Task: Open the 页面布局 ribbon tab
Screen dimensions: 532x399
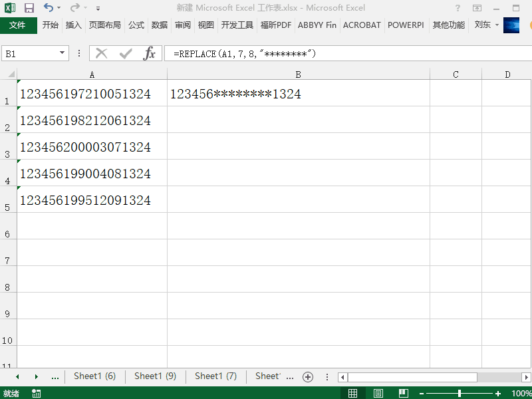Action: click(x=105, y=25)
